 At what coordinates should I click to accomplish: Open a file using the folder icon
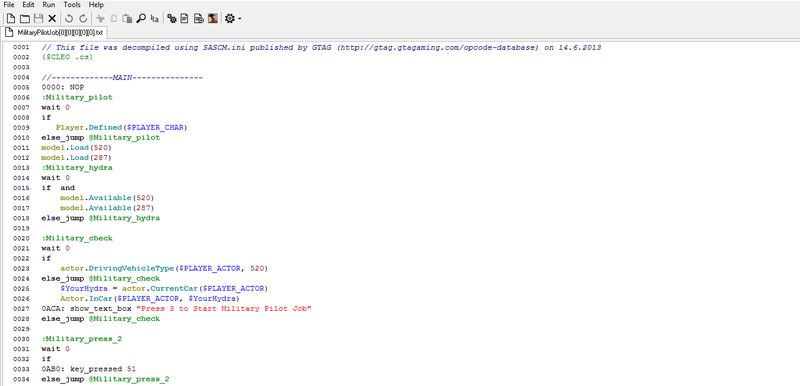24,18
